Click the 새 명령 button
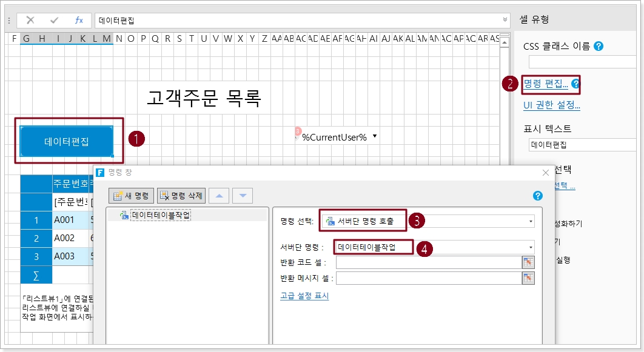This screenshot has width=644, height=352. pos(132,196)
